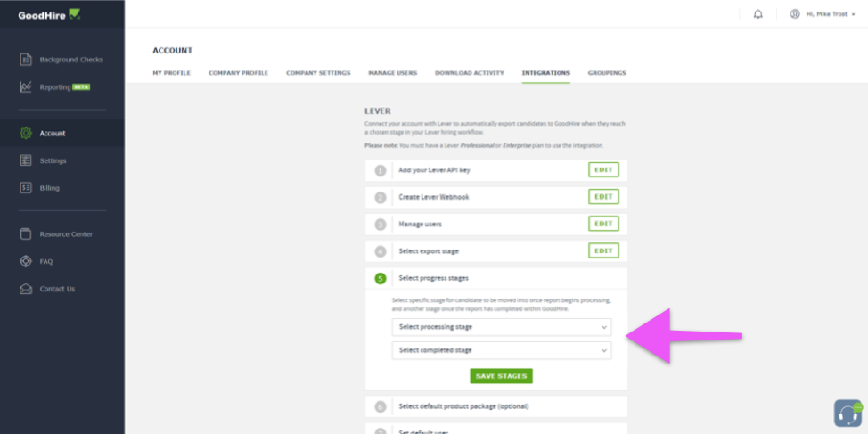The width and height of the screenshot is (868, 434).
Task: Edit the Add your Lever API key step
Action: [x=603, y=170]
